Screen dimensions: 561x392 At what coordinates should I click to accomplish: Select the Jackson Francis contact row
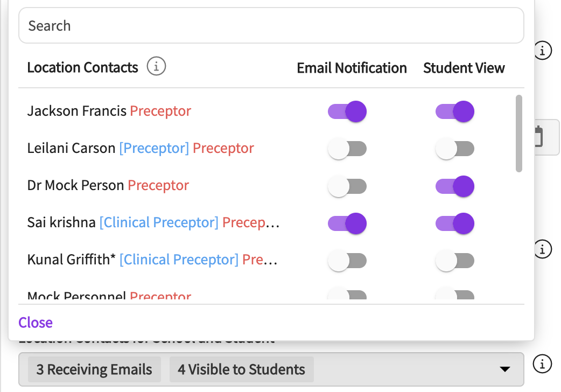click(109, 111)
